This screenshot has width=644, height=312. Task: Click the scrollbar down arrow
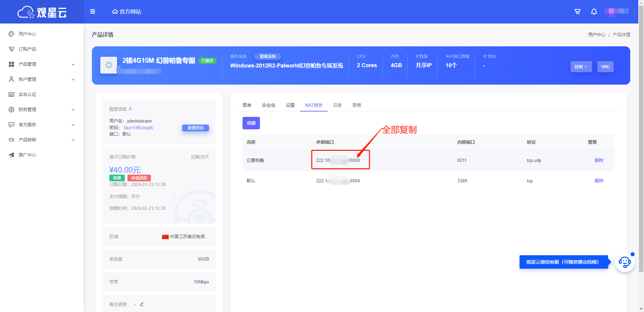[x=641, y=309]
